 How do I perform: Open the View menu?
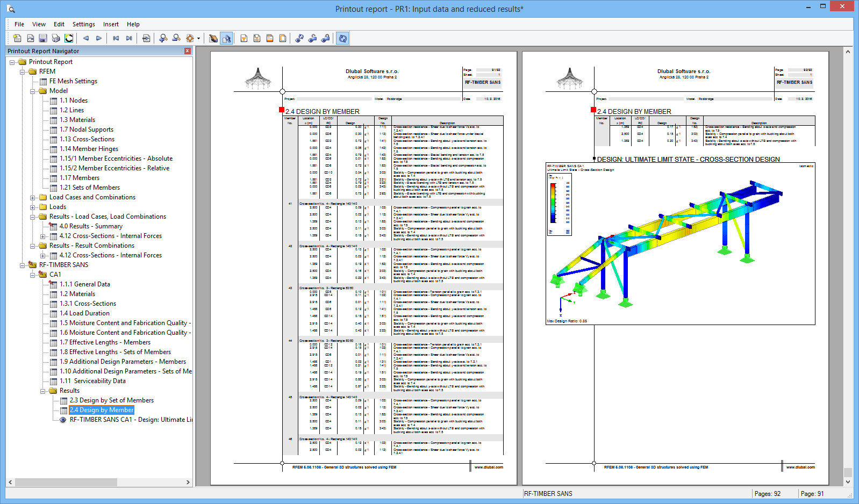click(39, 24)
